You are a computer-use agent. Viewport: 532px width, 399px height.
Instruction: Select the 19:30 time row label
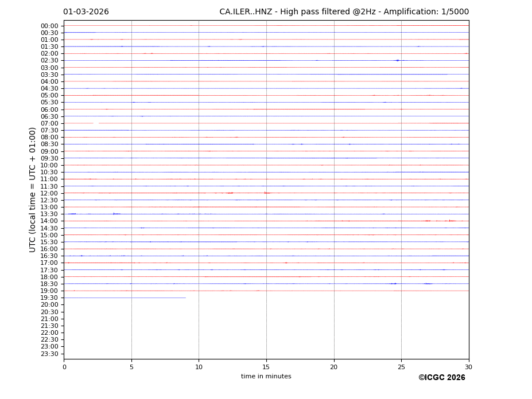(x=49, y=298)
